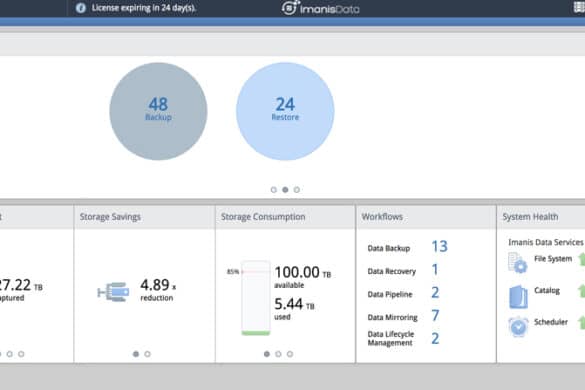
Task: Open Data Backup workflows count 13
Action: (439, 246)
